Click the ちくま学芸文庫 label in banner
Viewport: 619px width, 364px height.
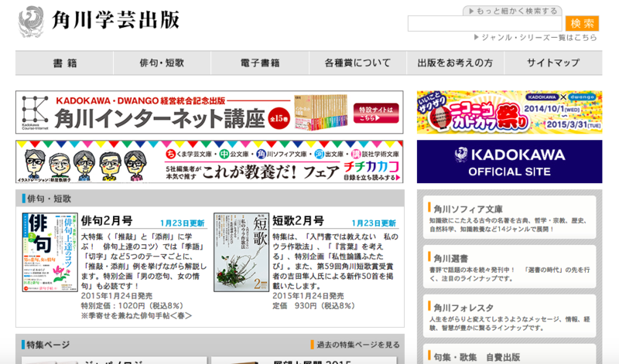(x=189, y=154)
